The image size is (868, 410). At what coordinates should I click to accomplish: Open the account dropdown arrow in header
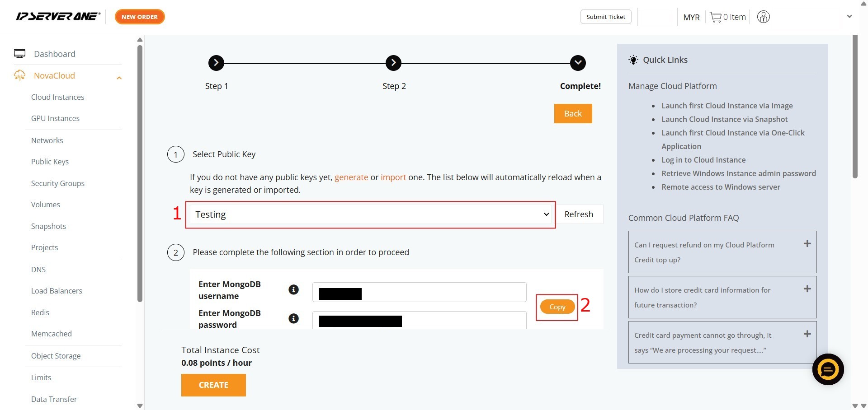click(849, 17)
